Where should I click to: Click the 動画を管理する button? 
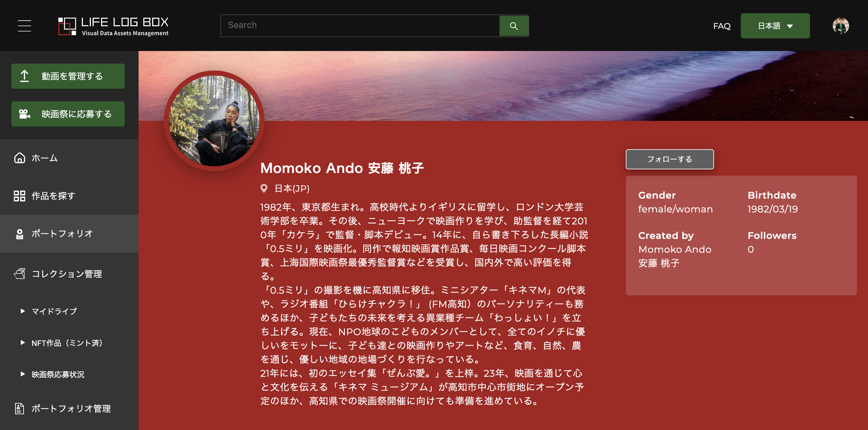[68, 76]
